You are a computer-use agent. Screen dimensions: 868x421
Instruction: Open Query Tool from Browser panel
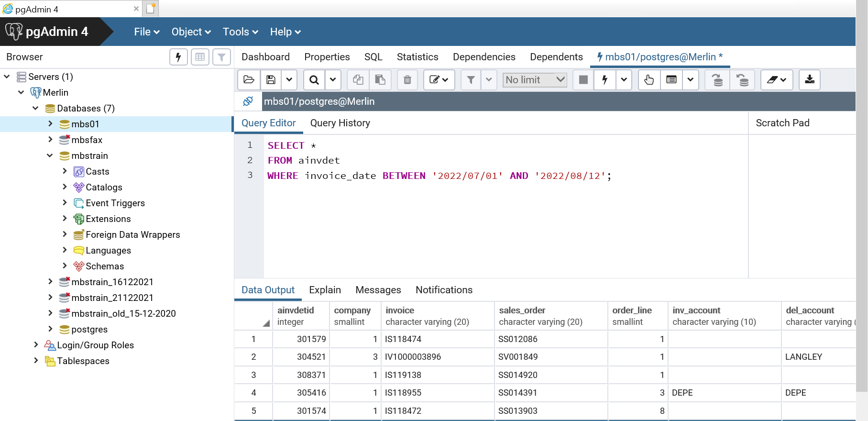pos(178,57)
